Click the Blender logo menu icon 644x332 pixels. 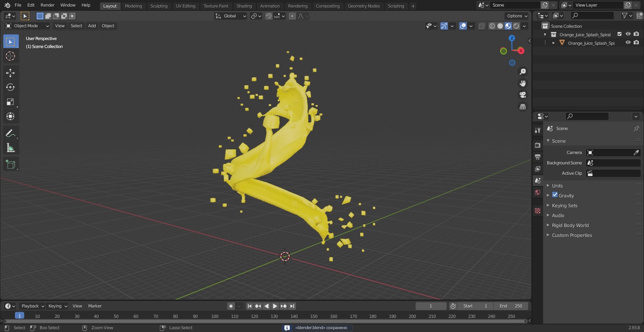tap(7, 5)
